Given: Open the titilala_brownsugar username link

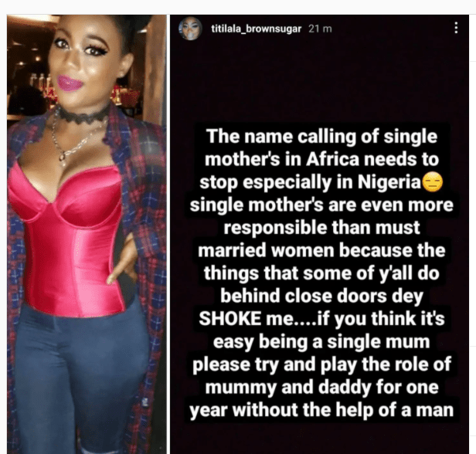Looking at the screenshot, I should (257, 29).
